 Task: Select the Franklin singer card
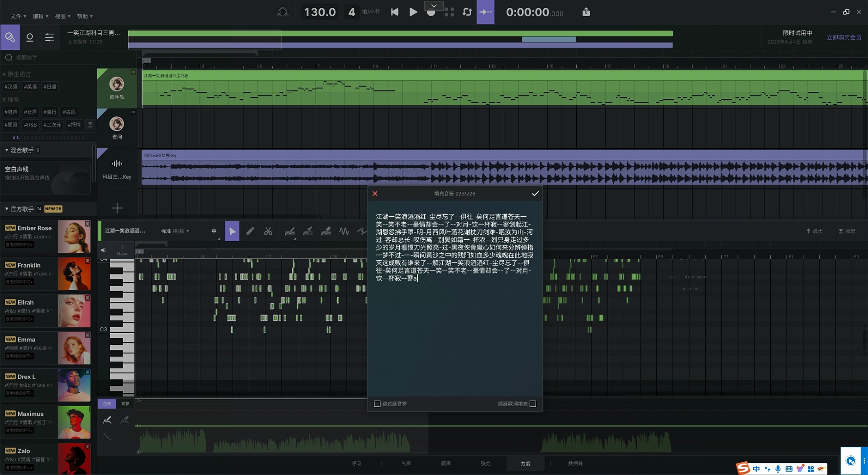click(46, 273)
